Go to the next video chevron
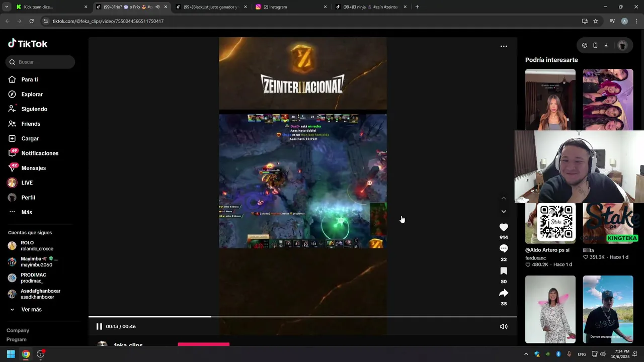Screen dimensions: 644x362 click(x=504, y=212)
